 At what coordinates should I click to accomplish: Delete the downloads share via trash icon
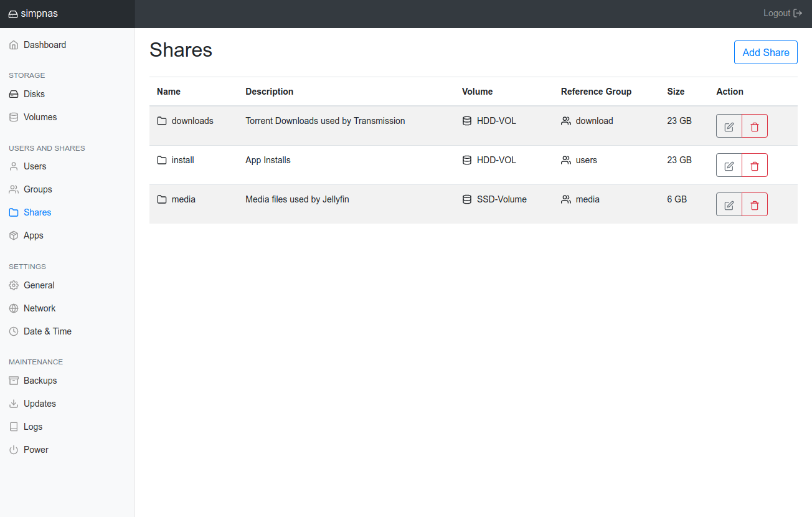pos(755,126)
